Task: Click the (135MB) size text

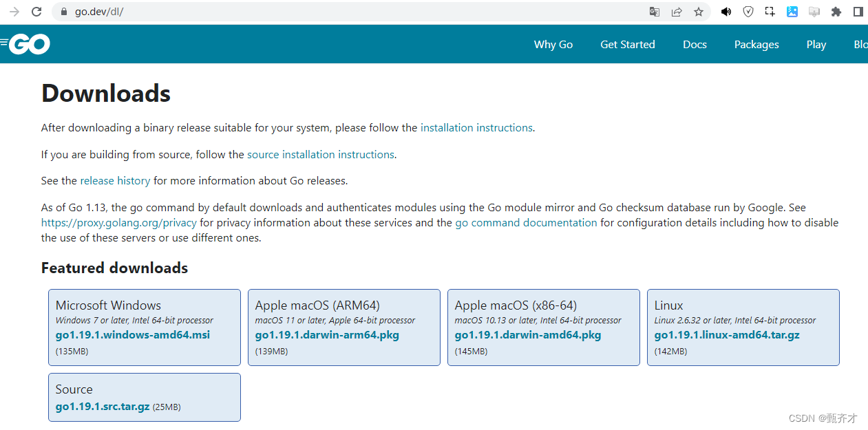Action: [72, 352]
